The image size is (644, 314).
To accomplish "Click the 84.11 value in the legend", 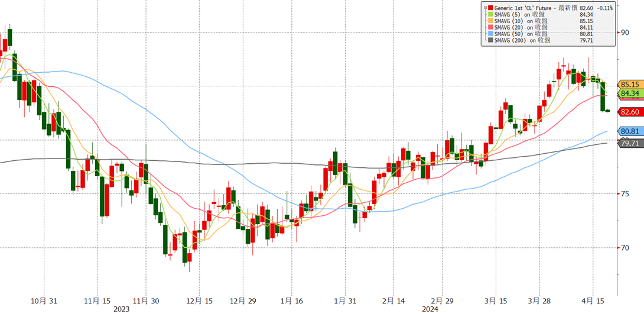I will pos(586,27).
